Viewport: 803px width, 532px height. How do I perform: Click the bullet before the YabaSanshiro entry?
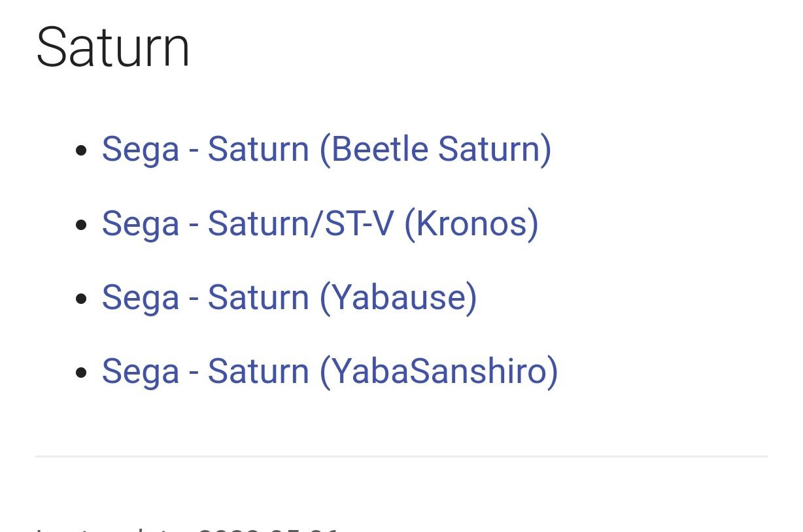(x=81, y=373)
